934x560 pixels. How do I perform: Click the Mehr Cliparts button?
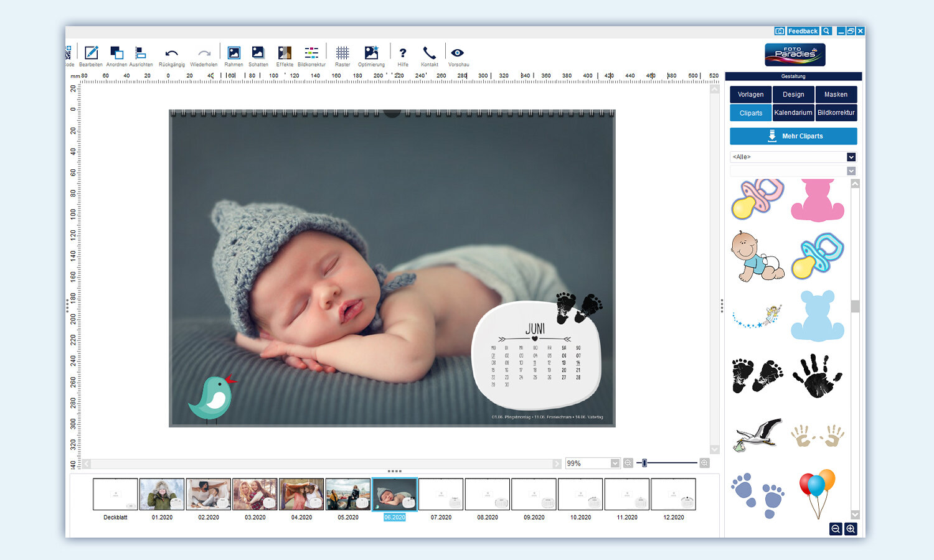pyautogui.click(x=793, y=136)
